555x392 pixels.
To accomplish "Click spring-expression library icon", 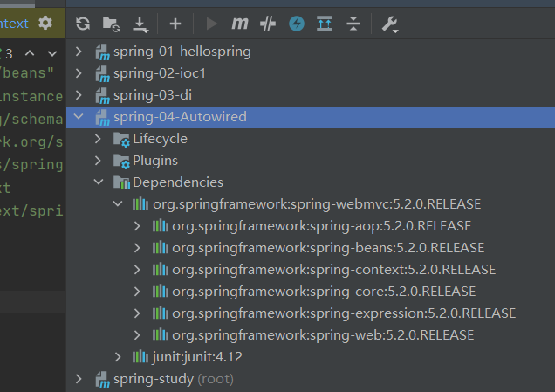I will coord(161,313).
